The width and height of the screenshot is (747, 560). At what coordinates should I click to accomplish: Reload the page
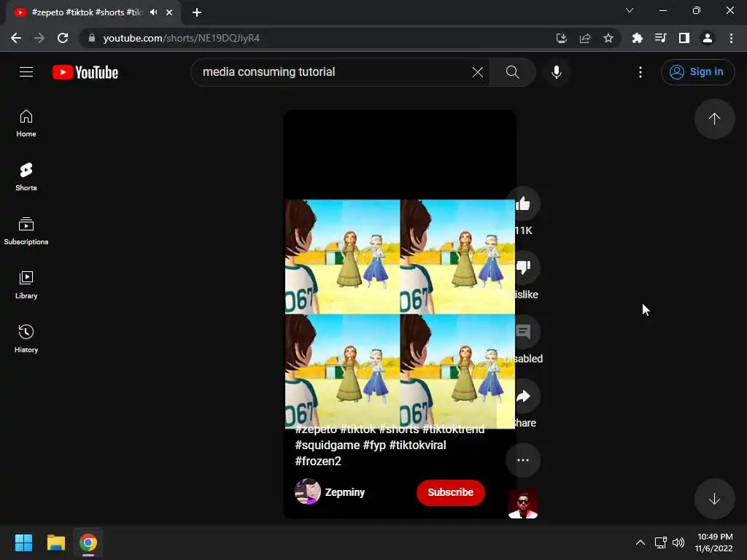(63, 38)
